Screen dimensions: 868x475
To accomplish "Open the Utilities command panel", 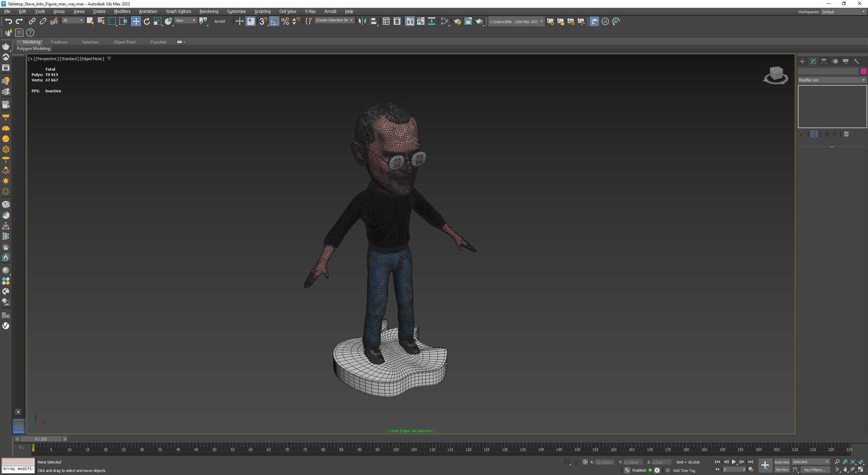I will point(856,61).
